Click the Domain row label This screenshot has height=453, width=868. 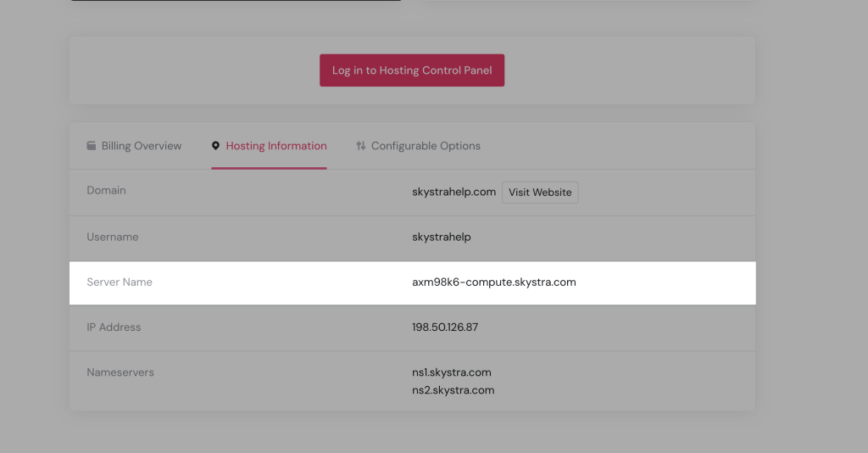(x=106, y=191)
